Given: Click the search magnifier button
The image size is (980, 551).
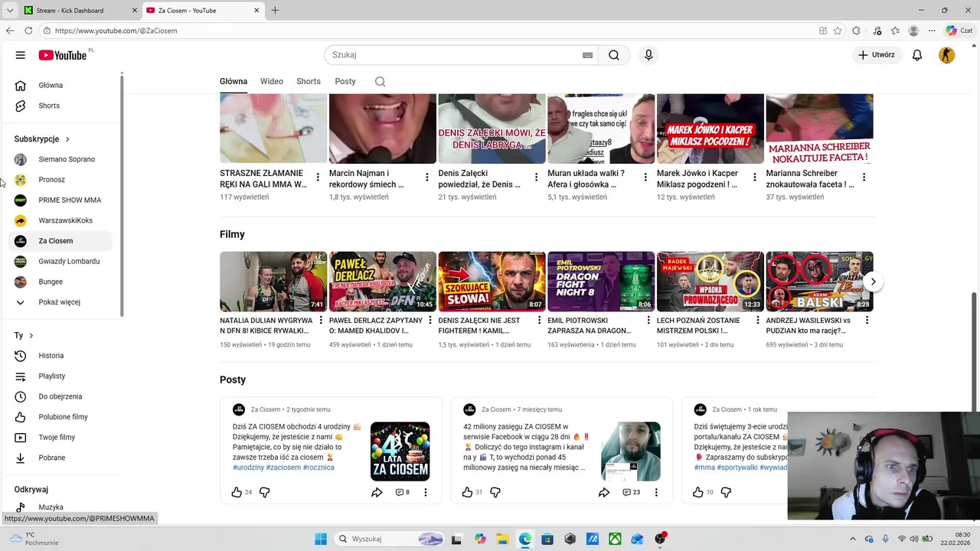Looking at the screenshot, I should tap(614, 55).
